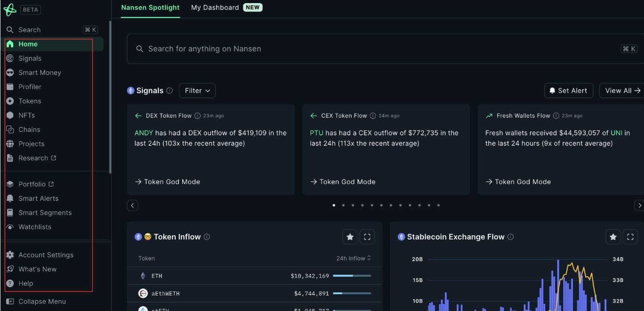Switch to Nansen Spotlight tab
The height and width of the screenshot is (311, 644).
tap(150, 8)
